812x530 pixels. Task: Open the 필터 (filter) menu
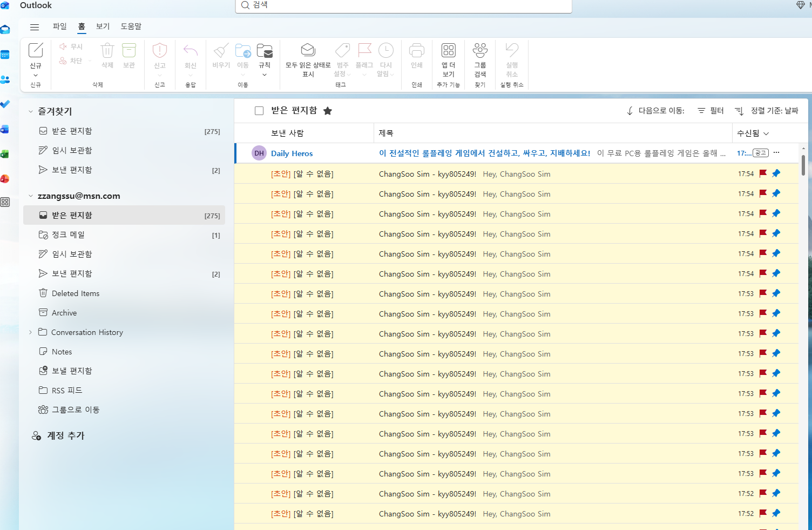point(710,111)
